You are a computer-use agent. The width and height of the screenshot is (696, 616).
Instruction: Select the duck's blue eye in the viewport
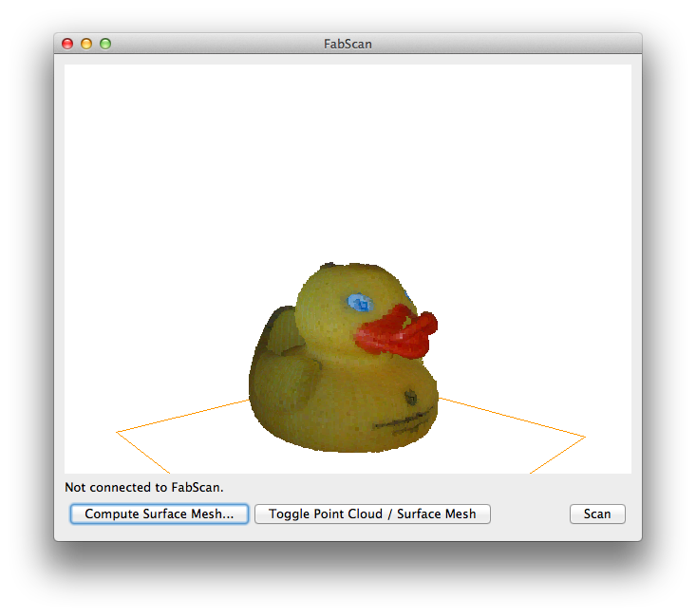(x=360, y=303)
